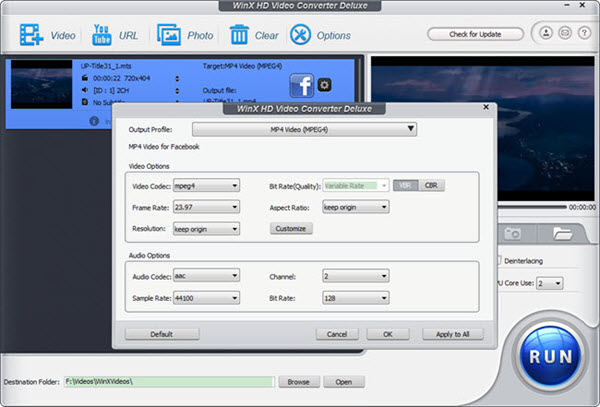This screenshot has height=407, width=600.
Task: Open the YouTube URL downloader
Action: 101,35
